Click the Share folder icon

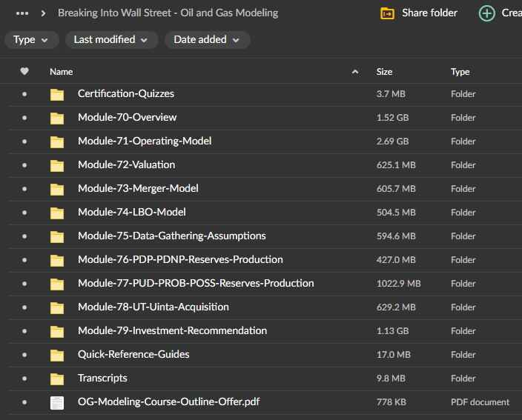(387, 13)
